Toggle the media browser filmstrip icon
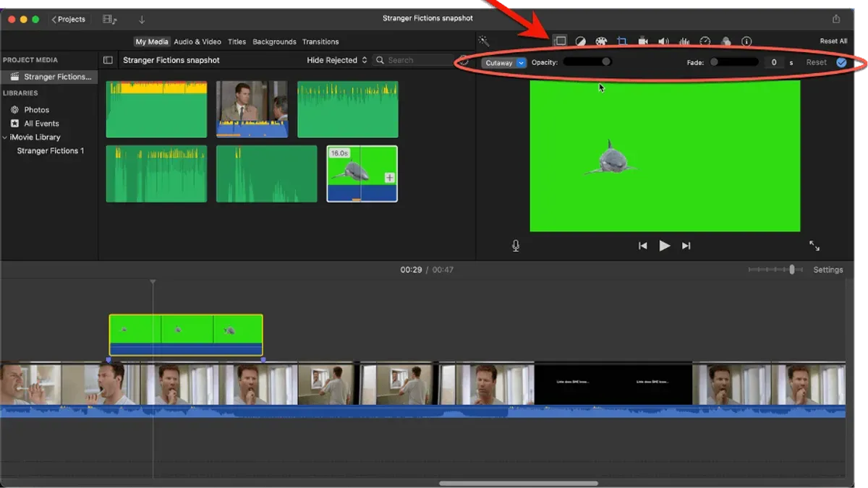 110,19
